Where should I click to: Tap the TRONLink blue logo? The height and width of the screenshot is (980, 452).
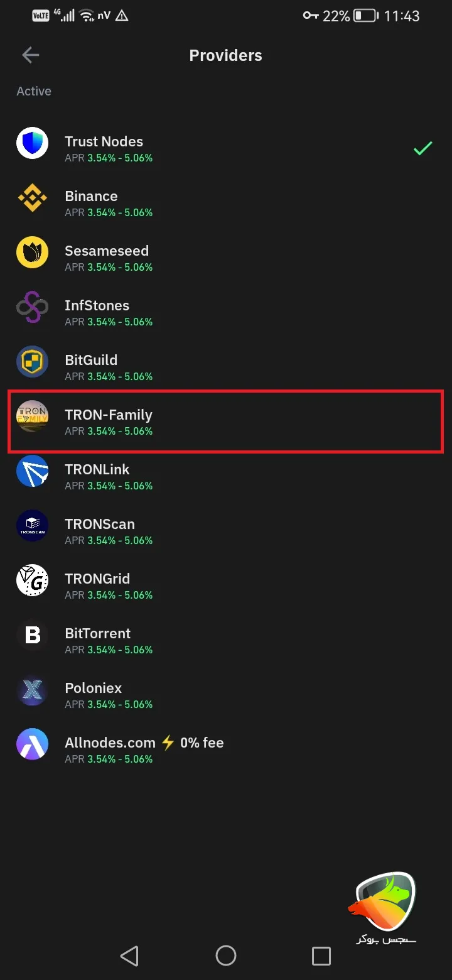[x=32, y=471]
